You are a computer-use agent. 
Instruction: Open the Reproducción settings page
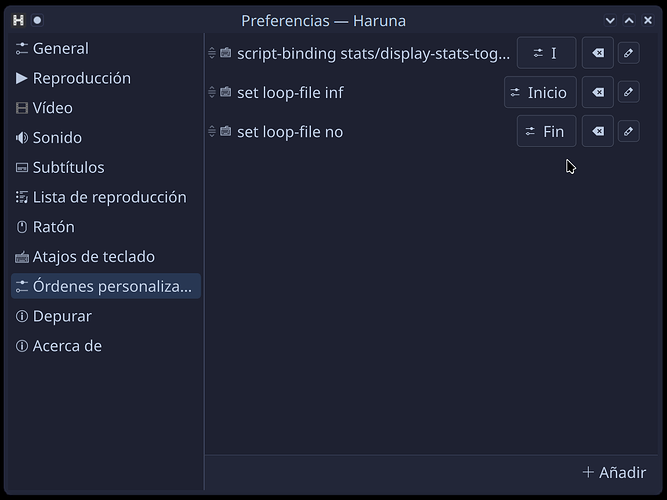105,78
